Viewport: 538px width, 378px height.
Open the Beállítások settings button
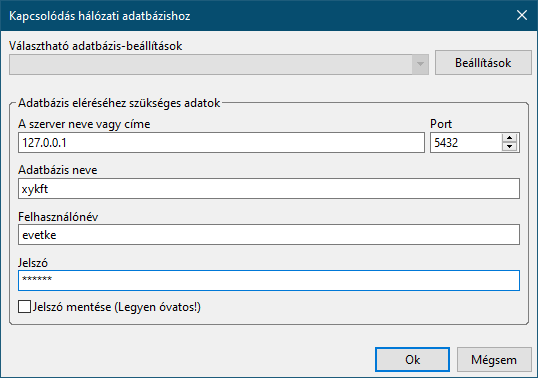point(483,63)
